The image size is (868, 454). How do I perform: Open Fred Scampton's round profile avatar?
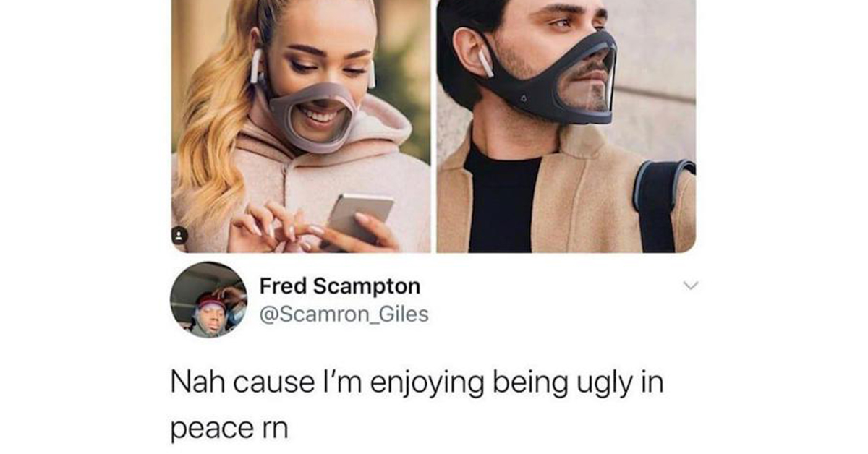pyautogui.click(x=208, y=299)
